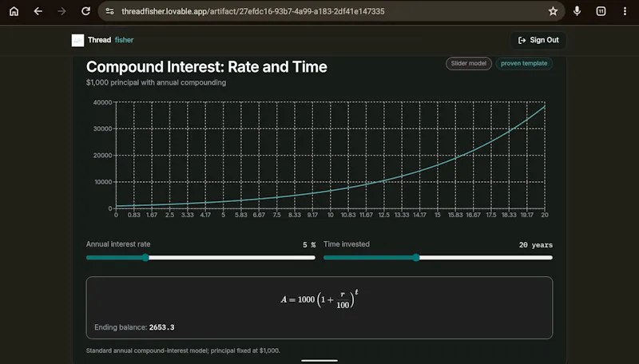Click the Ending balance value 2653.3
The height and width of the screenshot is (364, 639).
pyautogui.click(x=162, y=327)
